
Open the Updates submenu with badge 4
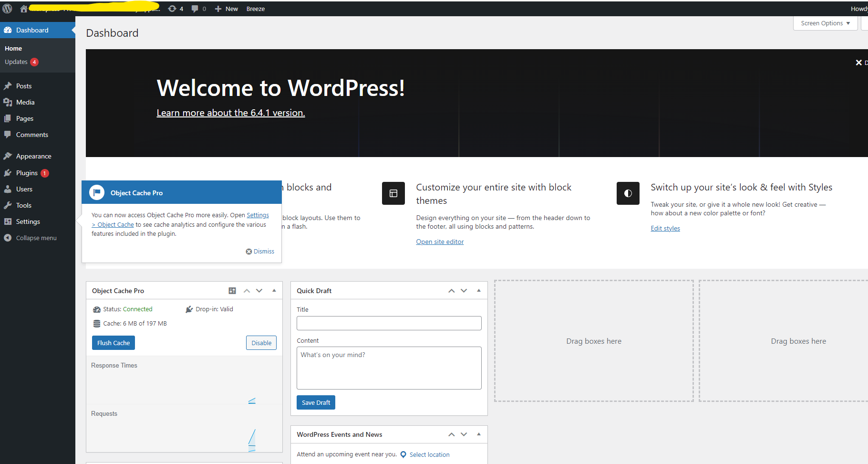[21, 62]
